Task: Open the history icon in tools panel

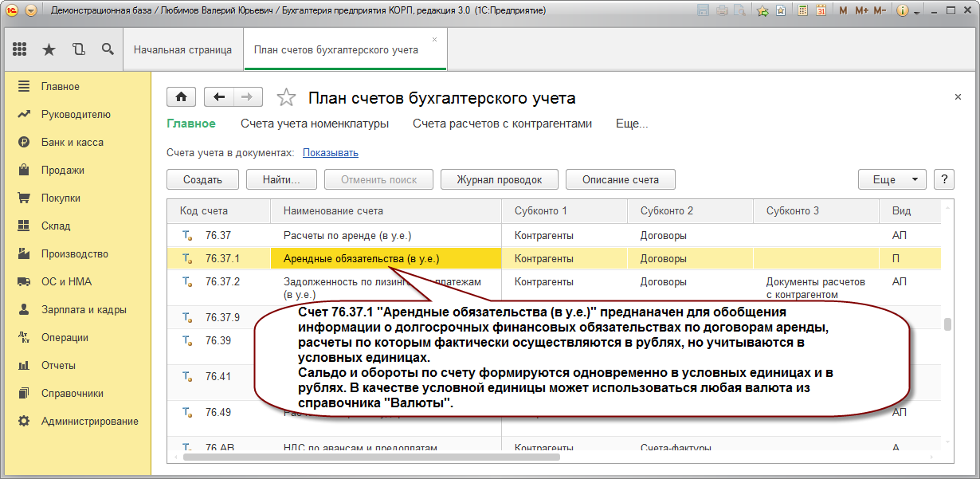Action: coord(78,49)
